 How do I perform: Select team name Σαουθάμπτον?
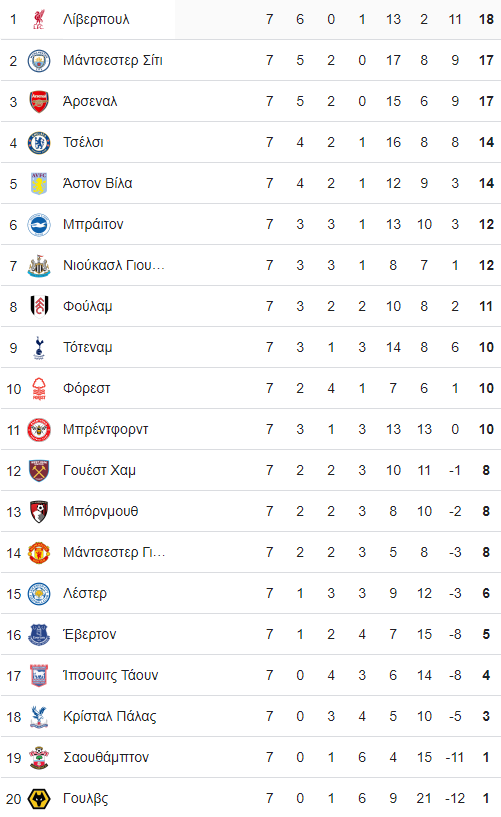pos(106,758)
